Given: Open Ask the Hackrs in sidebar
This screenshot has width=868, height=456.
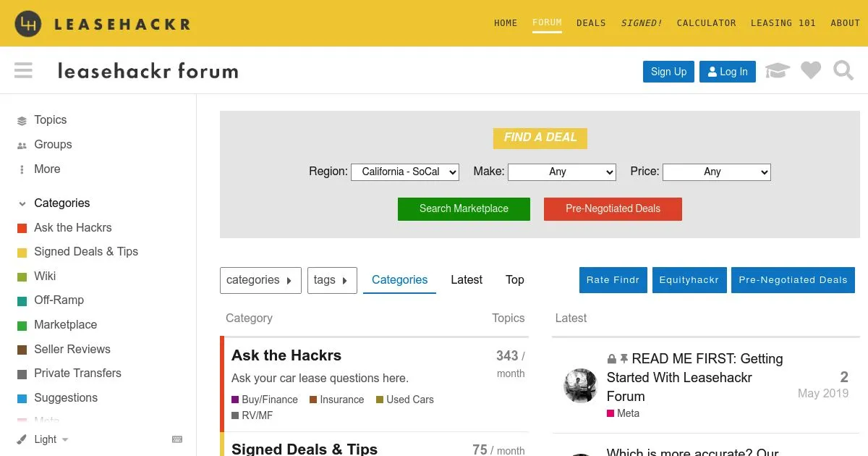Looking at the screenshot, I should 72,228.
